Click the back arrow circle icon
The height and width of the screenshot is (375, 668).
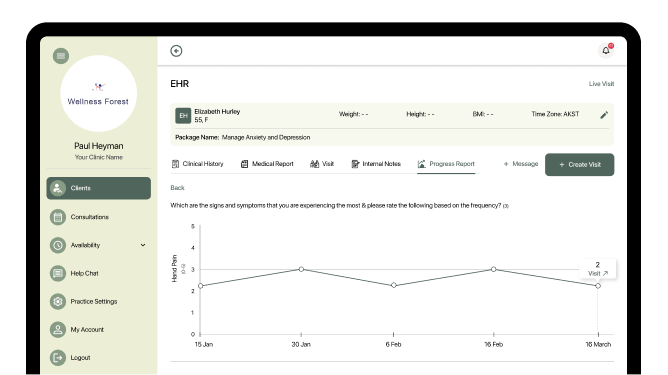click(176, 51)
